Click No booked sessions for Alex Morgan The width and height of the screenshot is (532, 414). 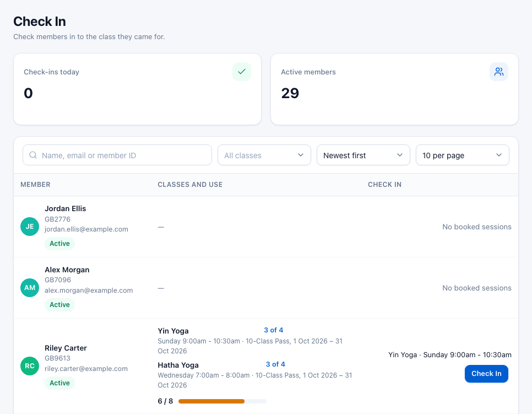click(x=477, y=288)
